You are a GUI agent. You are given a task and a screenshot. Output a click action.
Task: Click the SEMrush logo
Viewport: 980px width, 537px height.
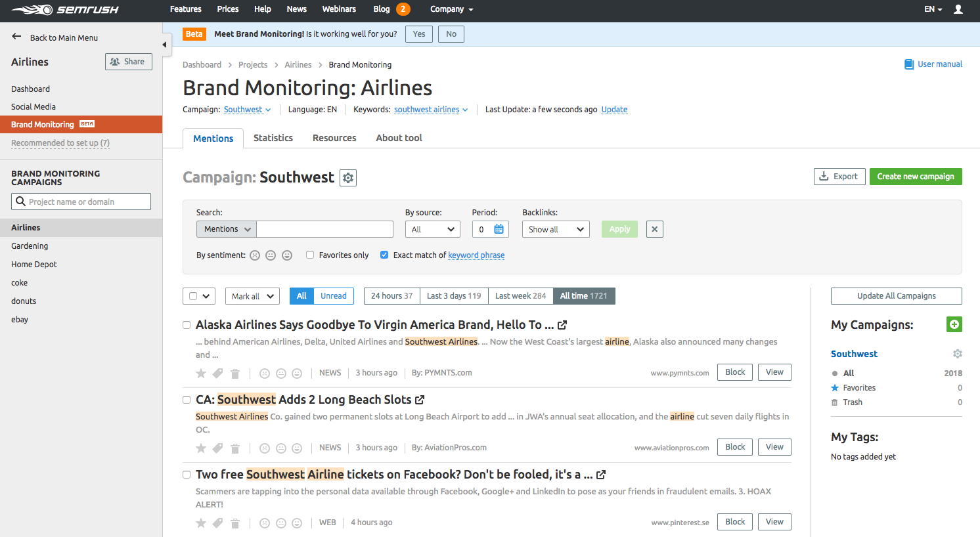pyautogui.click(x=64, y=9)
